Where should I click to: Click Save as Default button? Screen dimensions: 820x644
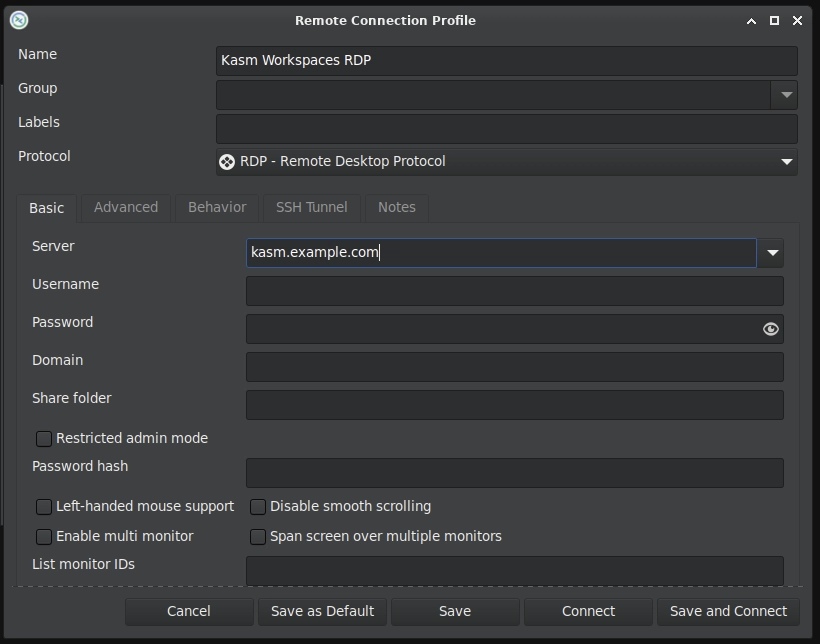coord(322,612)
